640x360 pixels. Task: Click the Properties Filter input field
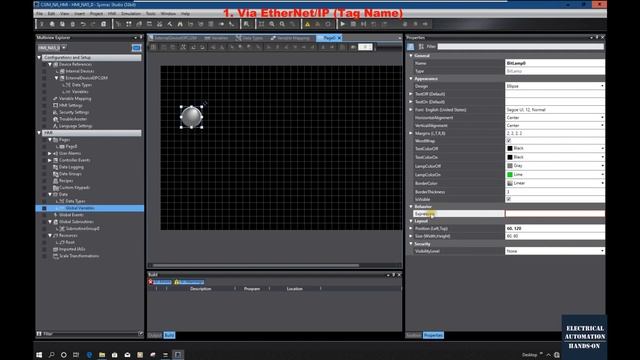pyautogui.click(x=520, y=47)
